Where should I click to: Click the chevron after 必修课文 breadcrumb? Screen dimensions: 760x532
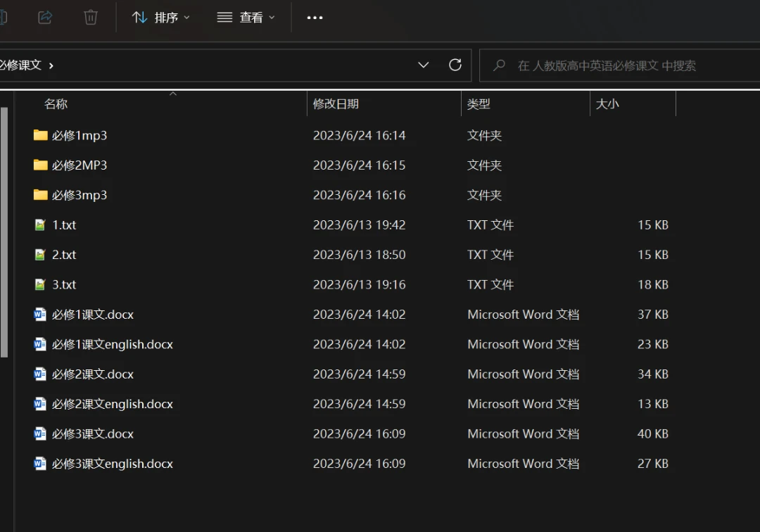click(51, 65)
